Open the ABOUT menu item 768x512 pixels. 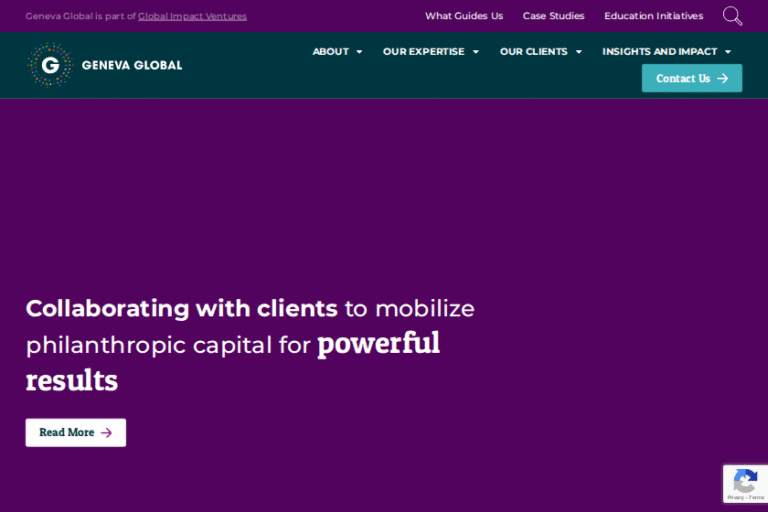(330, 51)
